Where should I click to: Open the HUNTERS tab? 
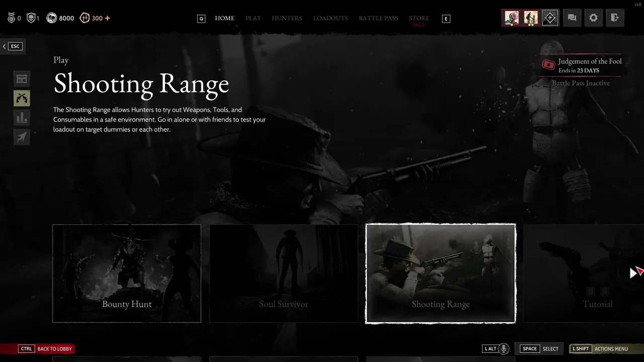[x=287, y=18]
